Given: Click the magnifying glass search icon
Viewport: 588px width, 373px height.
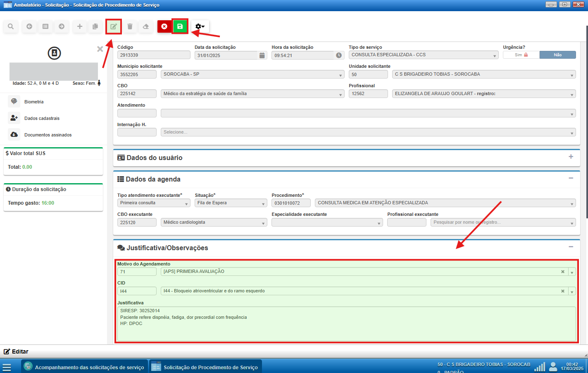Looking at the screenshot, I should point(11,26).
